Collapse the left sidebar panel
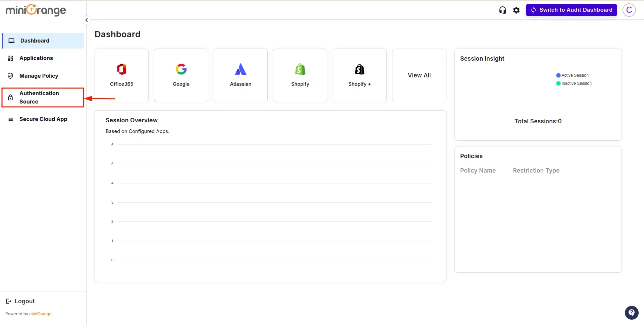The width and height of the screenshot is (644, 325). coord(87,20)
